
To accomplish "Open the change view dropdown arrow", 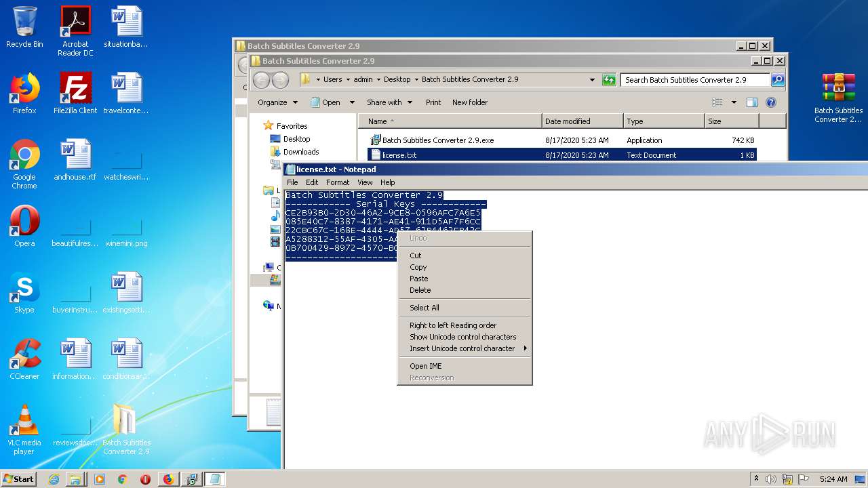I will (734, 102).
